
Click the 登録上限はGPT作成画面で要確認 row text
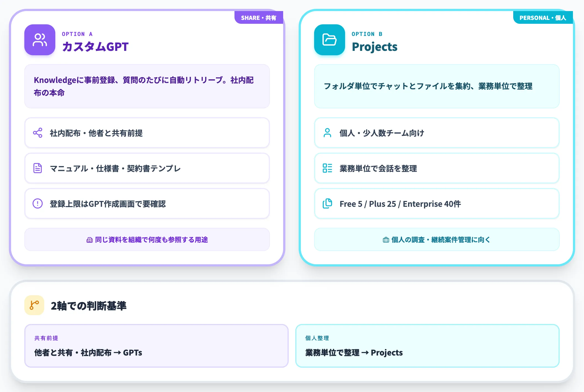point(108,204)
